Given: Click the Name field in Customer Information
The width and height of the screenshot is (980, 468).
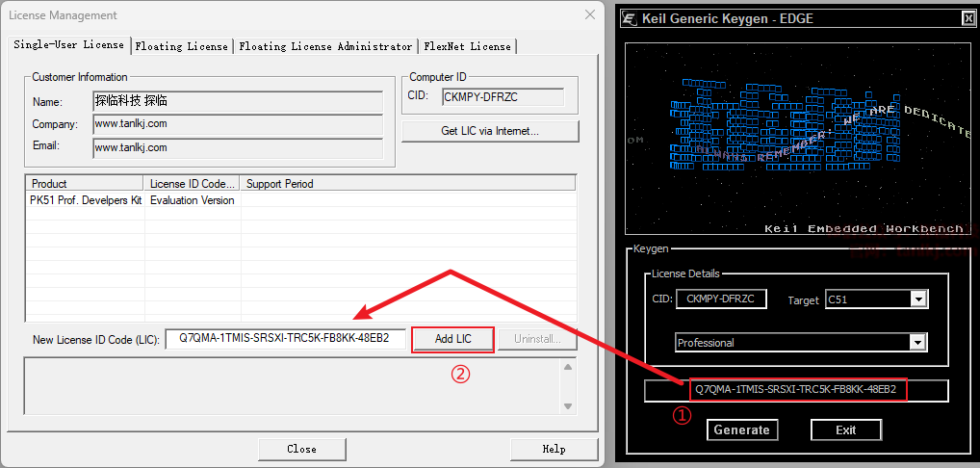Looking at the screenshot, I should point(238,101).
